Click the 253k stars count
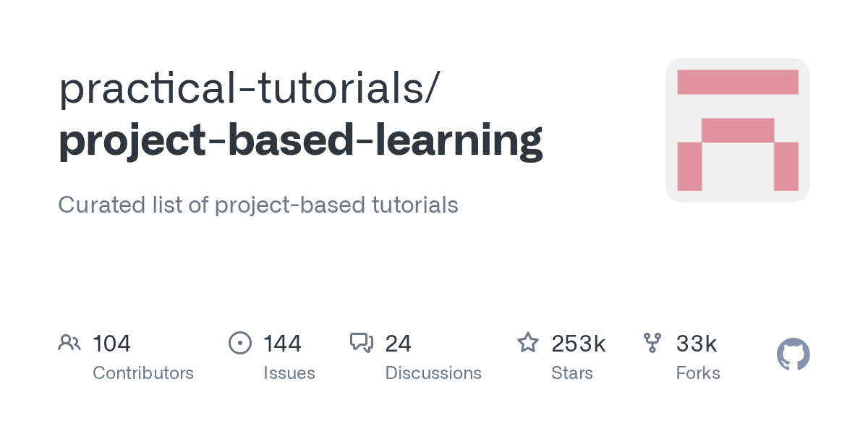This screenshot has width=868, height=434. 578,344
